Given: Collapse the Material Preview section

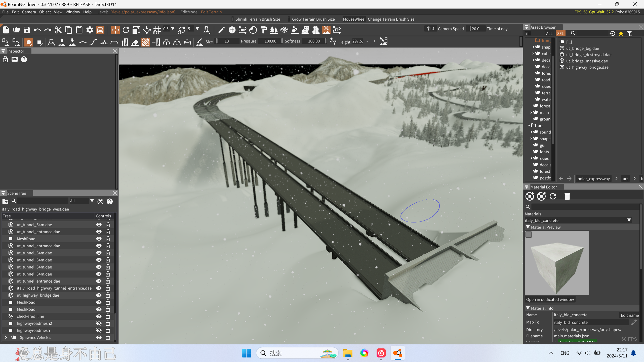Looking at the screenshot, I should coord(528,227).
